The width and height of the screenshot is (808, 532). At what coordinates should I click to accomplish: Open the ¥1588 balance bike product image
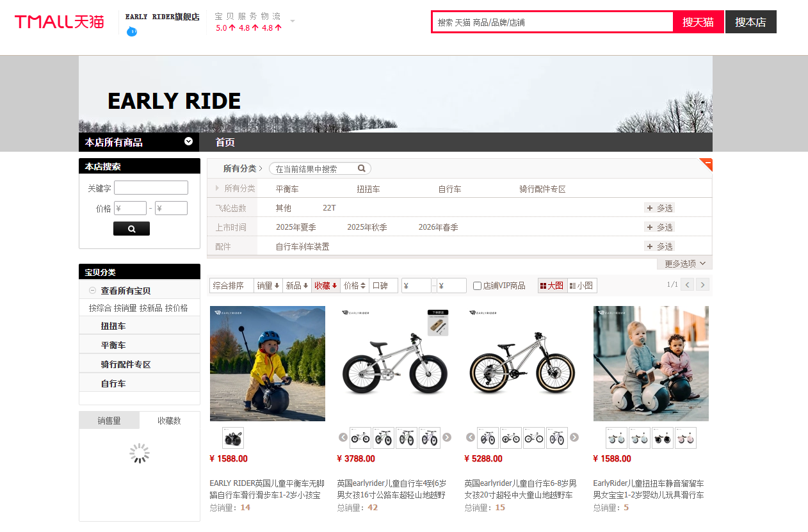[268, 364]
